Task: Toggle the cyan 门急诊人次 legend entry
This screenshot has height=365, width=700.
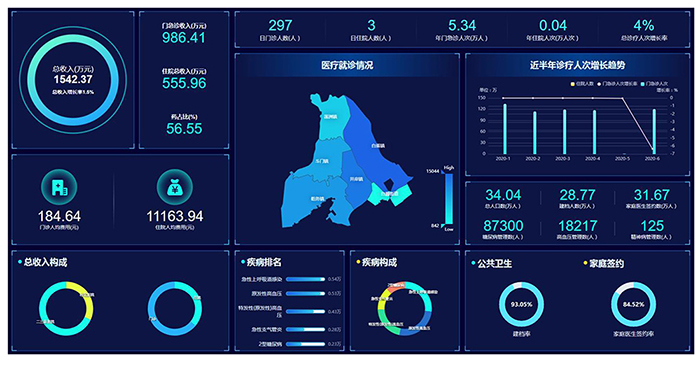Action: coord(654,83)
